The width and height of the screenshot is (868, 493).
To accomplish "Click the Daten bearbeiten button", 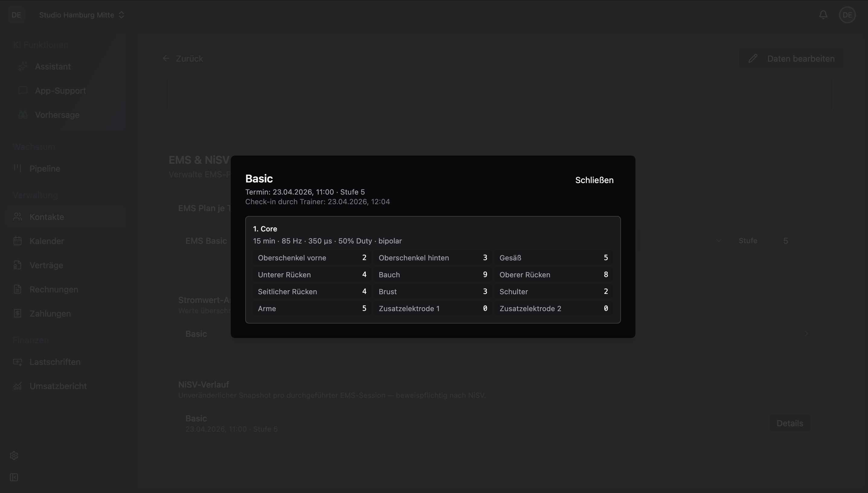I will coord(792,59).
